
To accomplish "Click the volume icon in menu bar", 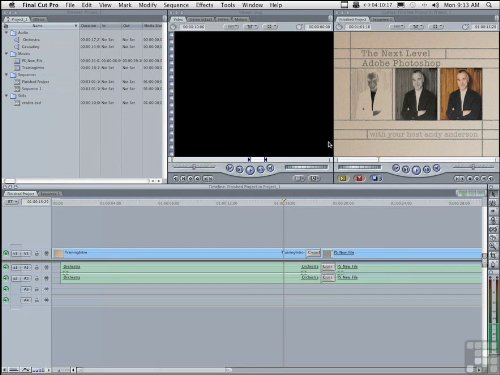I will coord(435,5).
